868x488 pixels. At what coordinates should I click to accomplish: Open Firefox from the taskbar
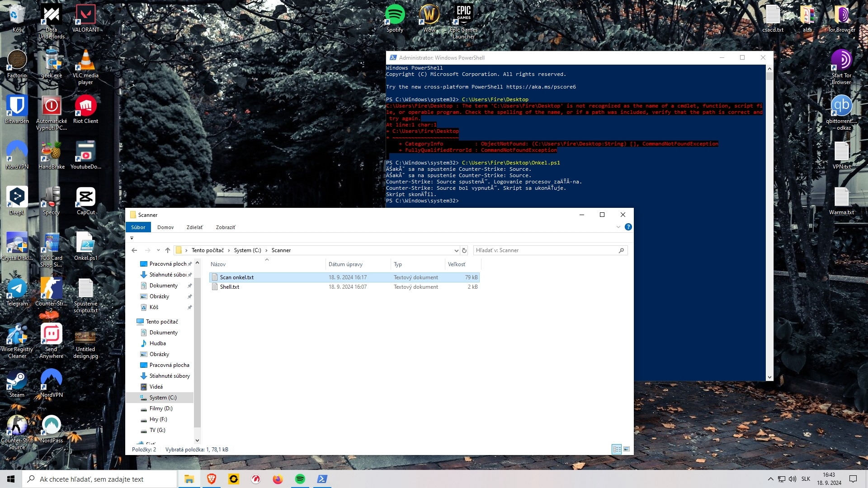pyautogui.click(x=278, y=479)
